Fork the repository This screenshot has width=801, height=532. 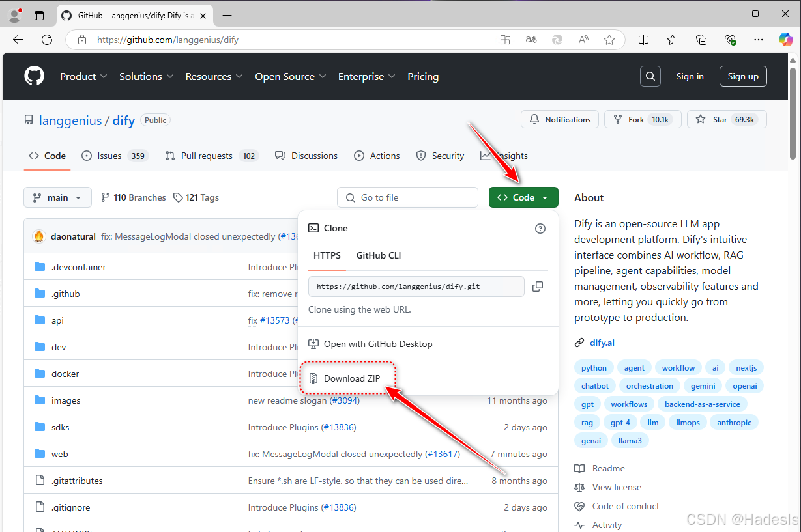(643, 120)
